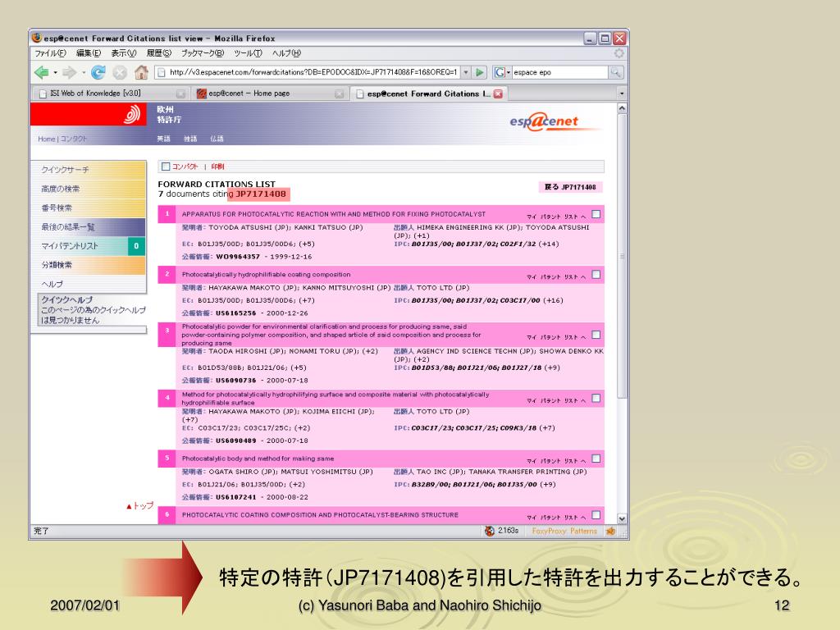Open the address bar URL dropdown

[x=466, y=72]
